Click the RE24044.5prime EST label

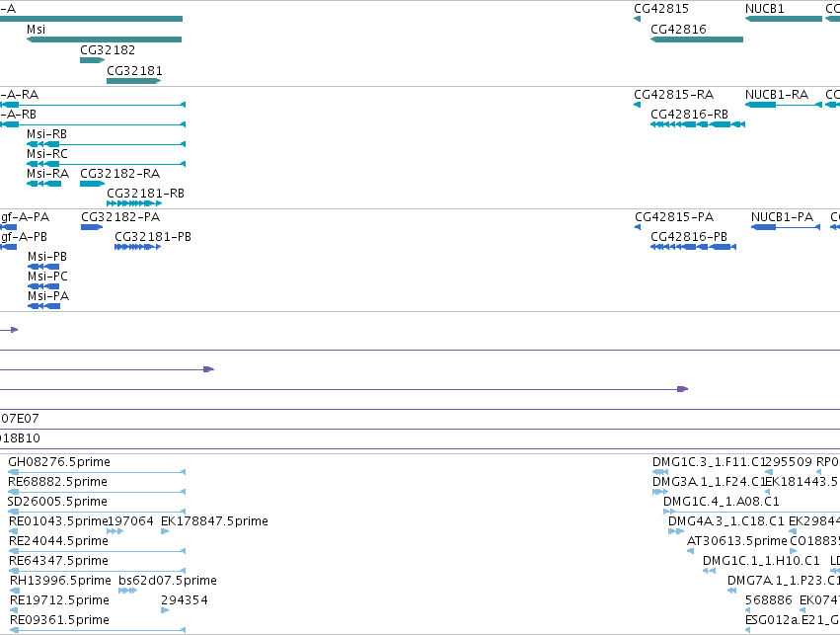[58, 541]
